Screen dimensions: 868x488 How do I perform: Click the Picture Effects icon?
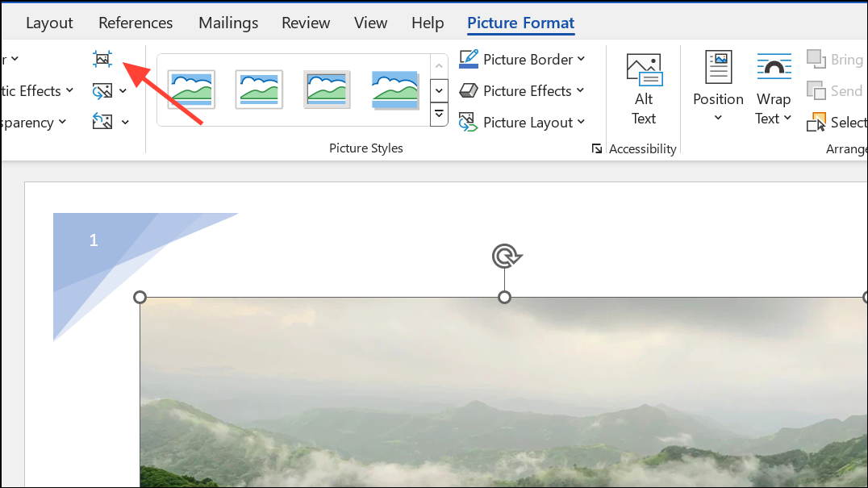469,91
